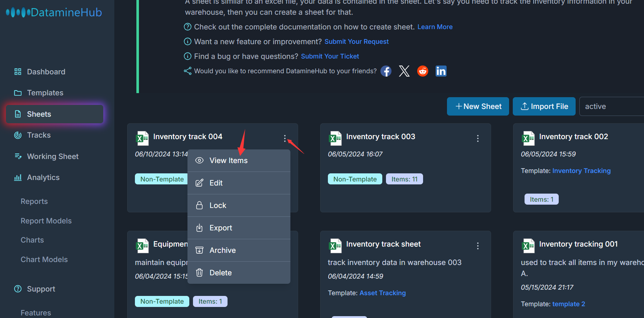The width and height of the screenshot is (644, 318).
Task: Click the Excel icon of Inventory track 002
Action: [528, 138]
